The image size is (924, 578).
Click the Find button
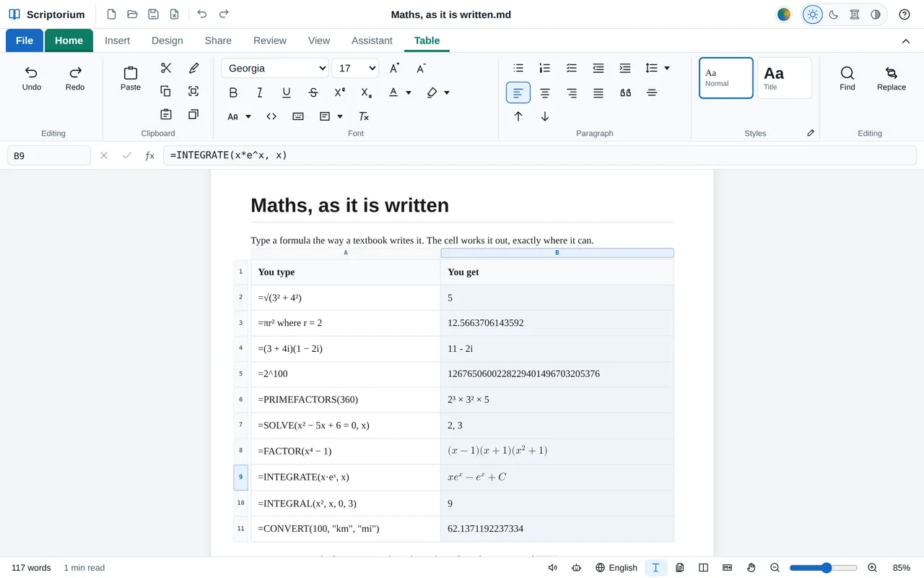(x=847, y=78)
